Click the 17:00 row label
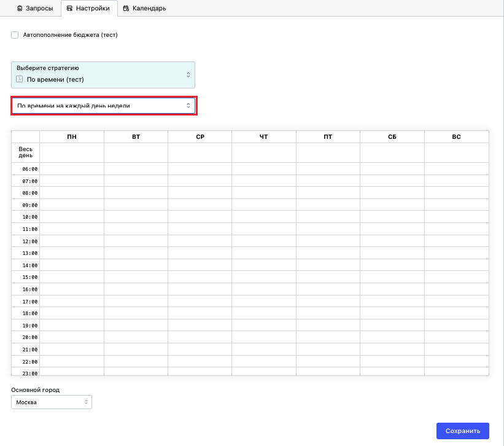Viewport: 504px width, 446px height. coord(29,302)
